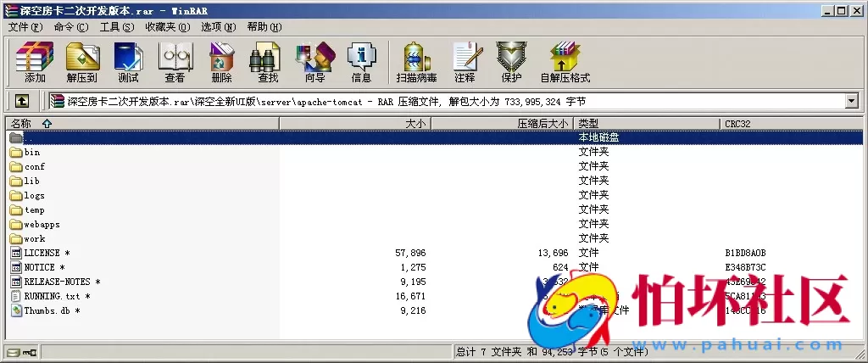Sort by Type (类型) column header

tap(647, 124)
